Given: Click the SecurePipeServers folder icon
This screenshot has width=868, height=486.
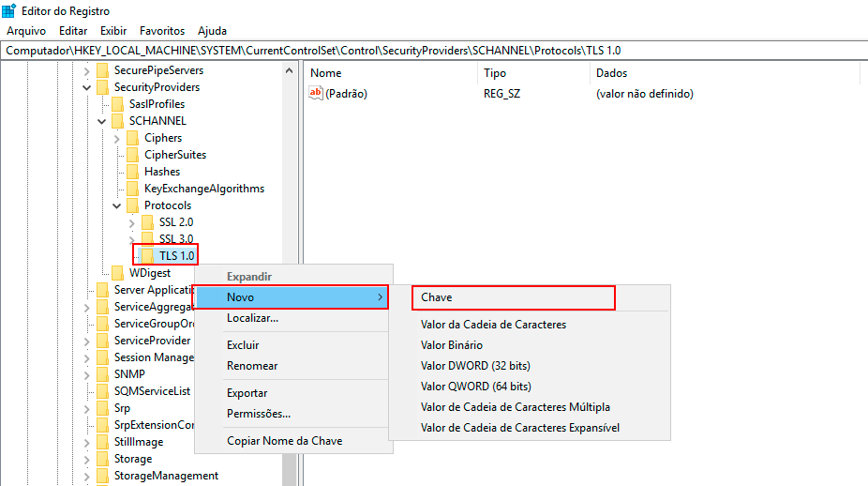Looking at the screenshot, I should (102, 70).
